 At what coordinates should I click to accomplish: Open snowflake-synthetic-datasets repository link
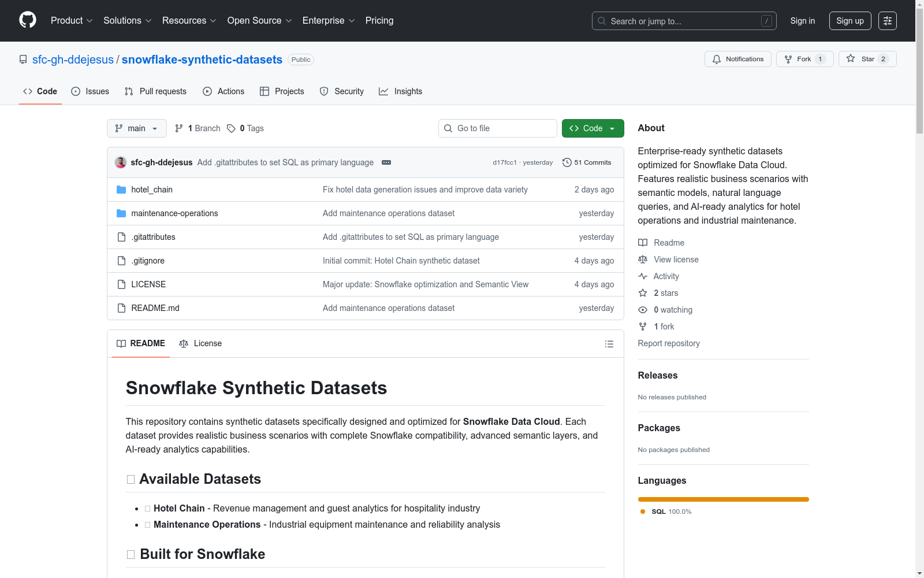202,60
